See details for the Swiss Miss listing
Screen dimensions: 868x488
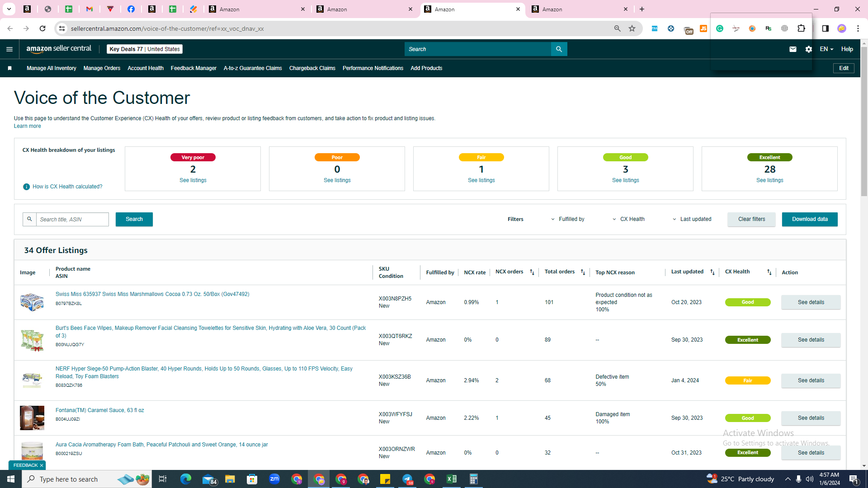pyautogui.click(x=811, y=302)
